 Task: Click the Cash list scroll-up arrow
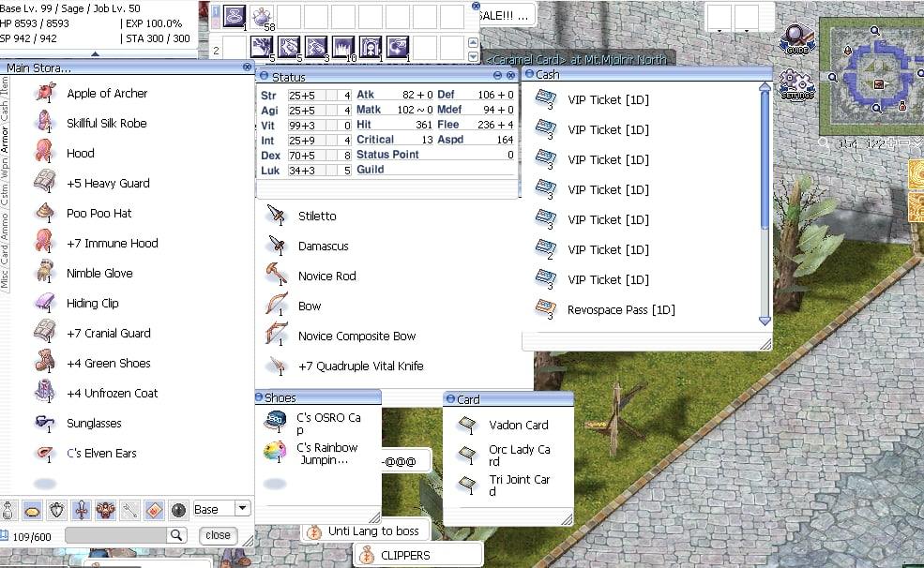point(765,87)
